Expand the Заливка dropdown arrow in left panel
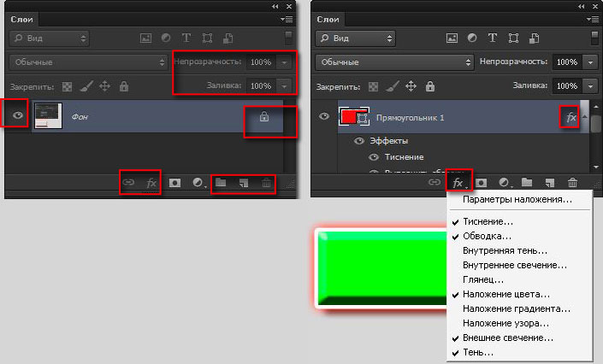Viewport: 603px width, 364px height. click(x=285, y=86)
